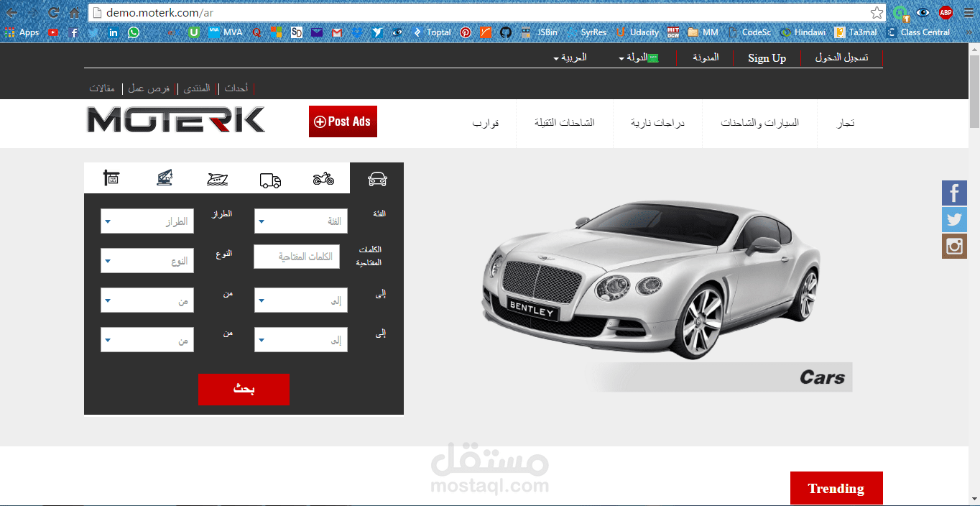Select the 'For Sale' sign category icon
This screenshot has width=980, height=506.
coord(111,178)
